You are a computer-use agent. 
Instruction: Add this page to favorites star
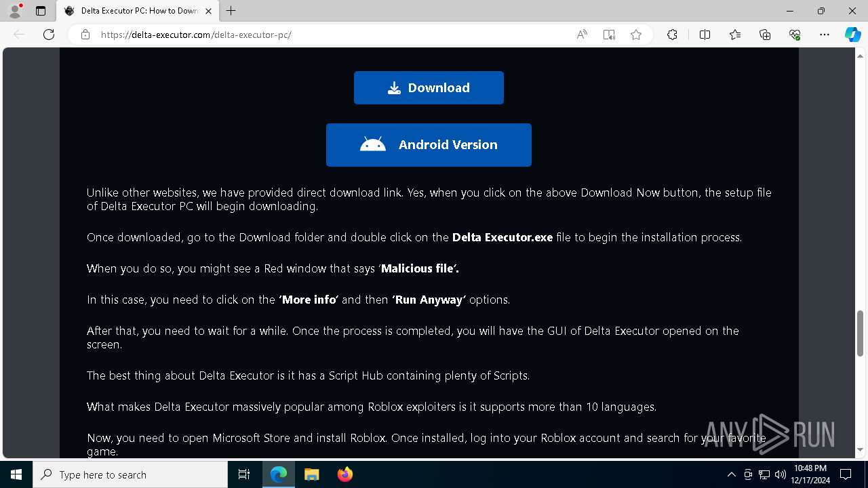pos(636,35)
